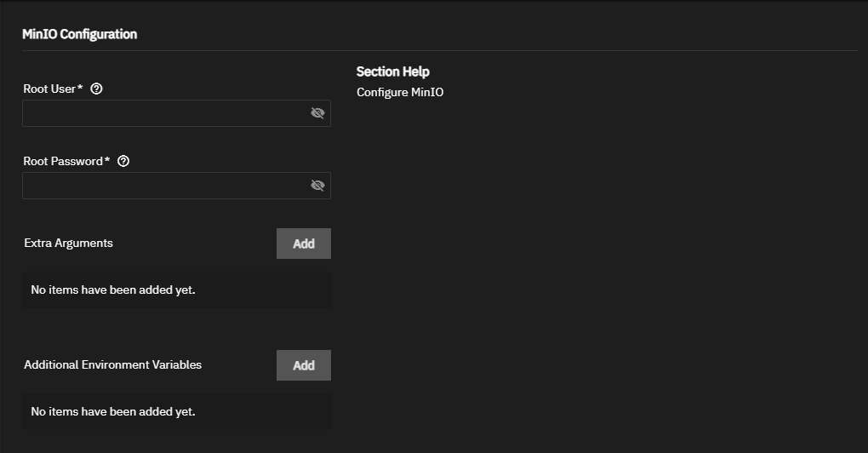The width and height of the screenshot is (868, 453).
Task: Click the MinIO Configuration section heading
Action: (x=80, y=34)
